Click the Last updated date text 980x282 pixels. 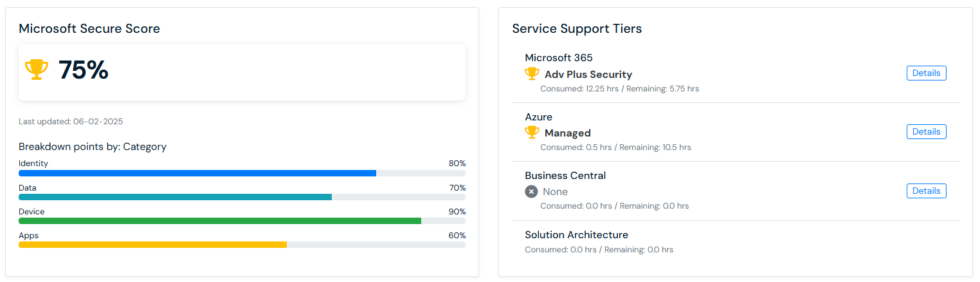71,122
